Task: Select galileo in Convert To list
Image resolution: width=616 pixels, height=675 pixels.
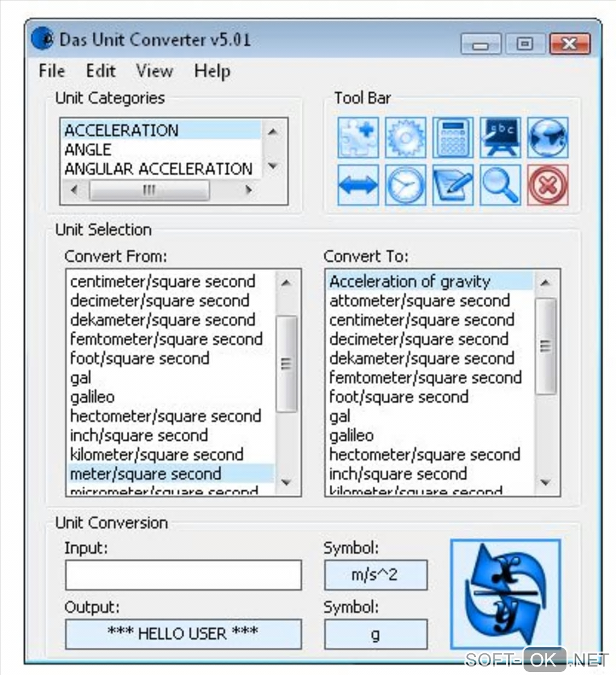Action: point(429,435)
